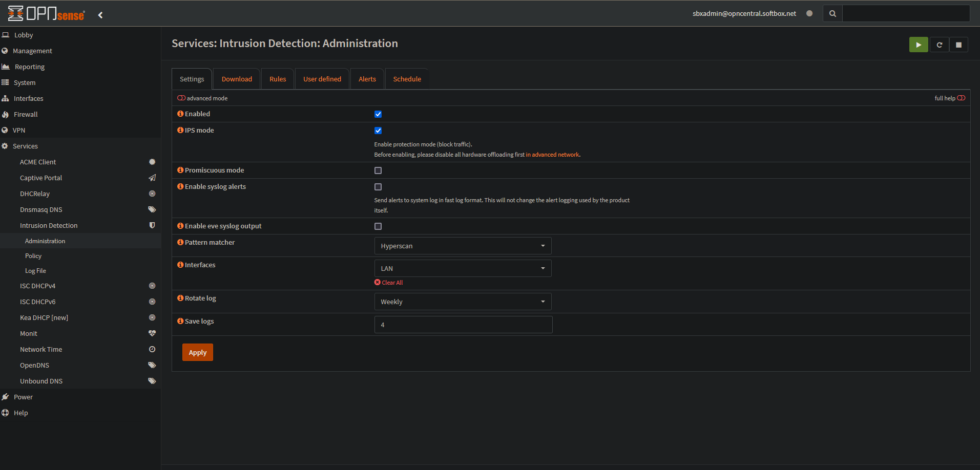Open the Pattern matcher dropdown
The height and width of the screenshot is (470, 980).
(463, 246)
